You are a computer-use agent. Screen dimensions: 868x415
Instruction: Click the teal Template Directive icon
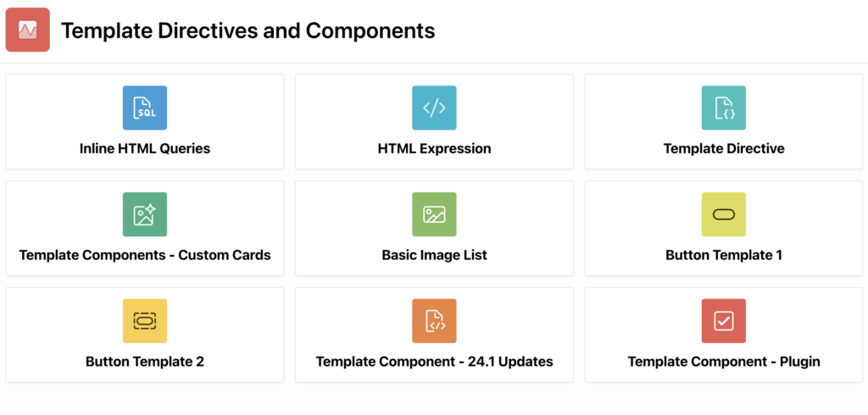[724, 108]
